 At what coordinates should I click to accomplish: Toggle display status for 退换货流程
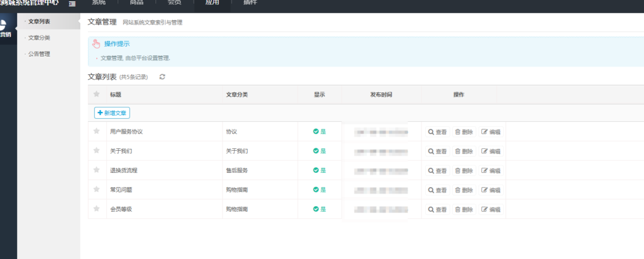[x=319, y=170]
